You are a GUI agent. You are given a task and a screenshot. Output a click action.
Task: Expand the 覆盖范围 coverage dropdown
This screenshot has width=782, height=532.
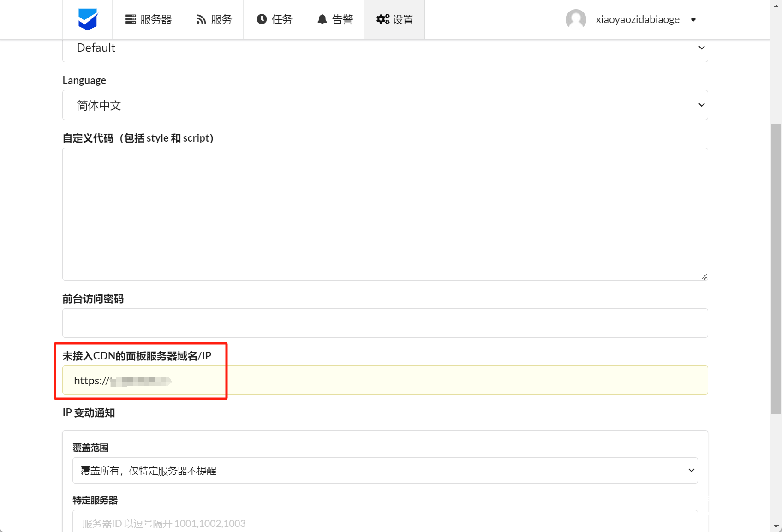click(385, 471)
